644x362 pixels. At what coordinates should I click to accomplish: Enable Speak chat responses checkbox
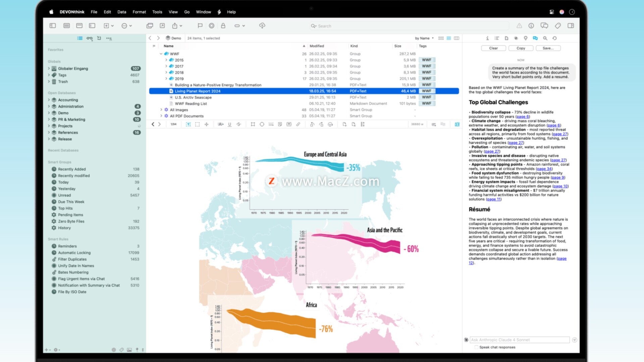[476, 347]
